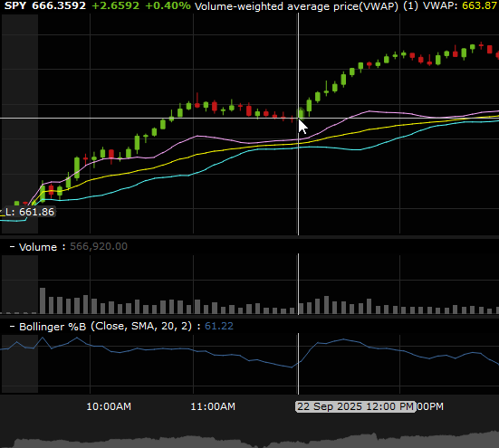Click the L: 661.86 low price tag
Screen dimensions: 499x448
point(30,212)
